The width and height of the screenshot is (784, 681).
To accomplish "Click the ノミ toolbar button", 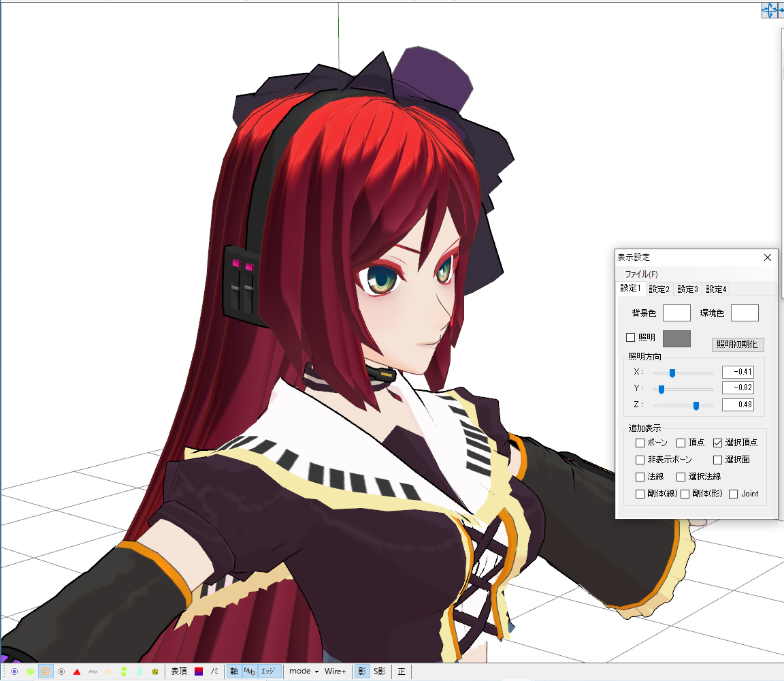I will tap(214, 671).
